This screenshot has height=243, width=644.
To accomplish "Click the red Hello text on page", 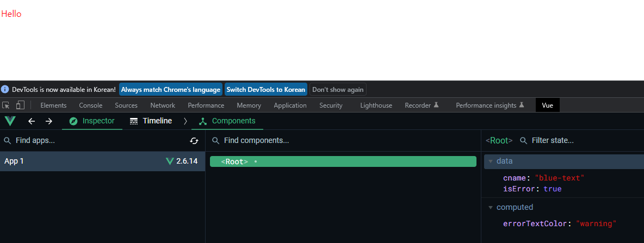I will point(11,14).
